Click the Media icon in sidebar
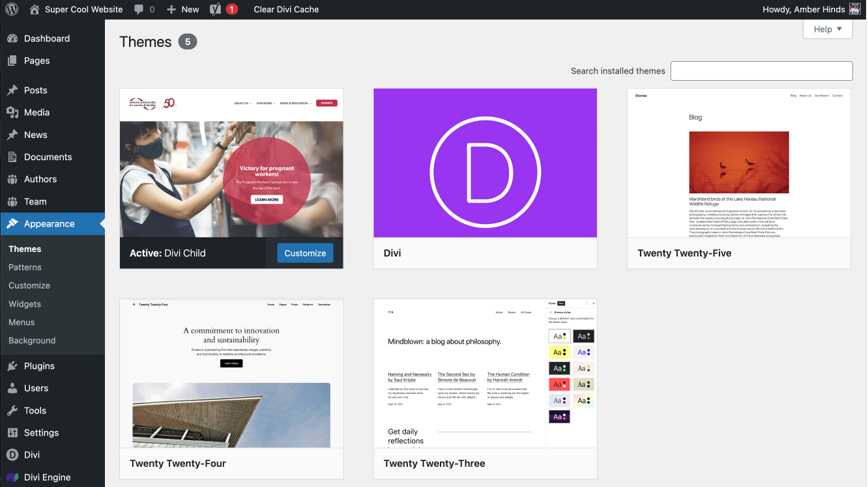This screenshot has height=487, width=868. [12, 113]
